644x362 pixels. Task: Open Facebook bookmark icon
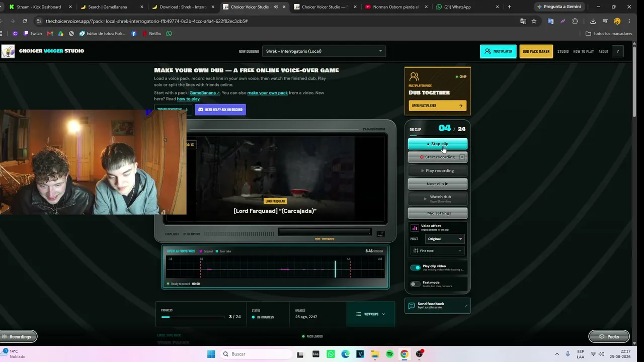pos(134,34)
